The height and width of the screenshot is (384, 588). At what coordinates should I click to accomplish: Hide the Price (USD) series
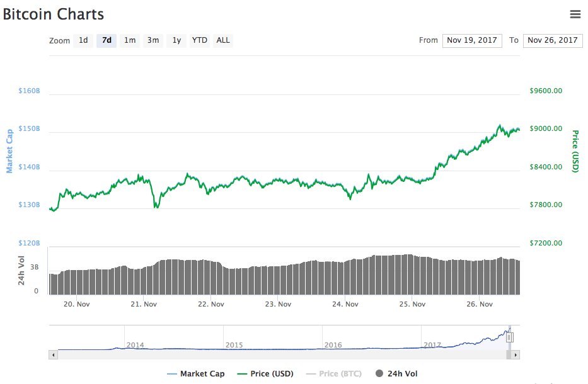265,374
